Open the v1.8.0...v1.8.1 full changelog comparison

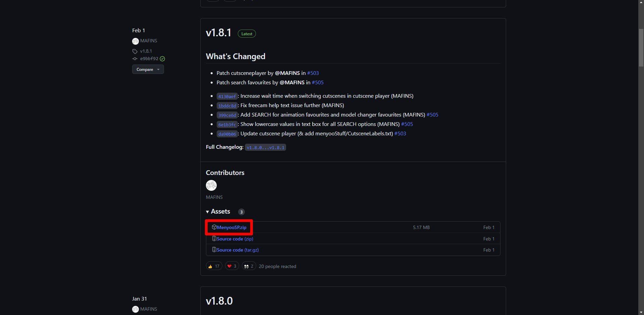coord(265,147)
